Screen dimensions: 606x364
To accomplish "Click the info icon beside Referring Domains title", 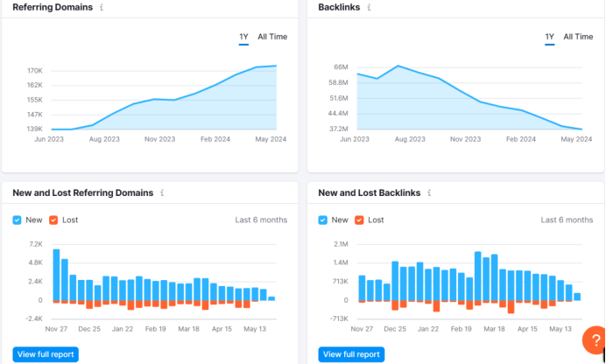I will click(102, 7).
